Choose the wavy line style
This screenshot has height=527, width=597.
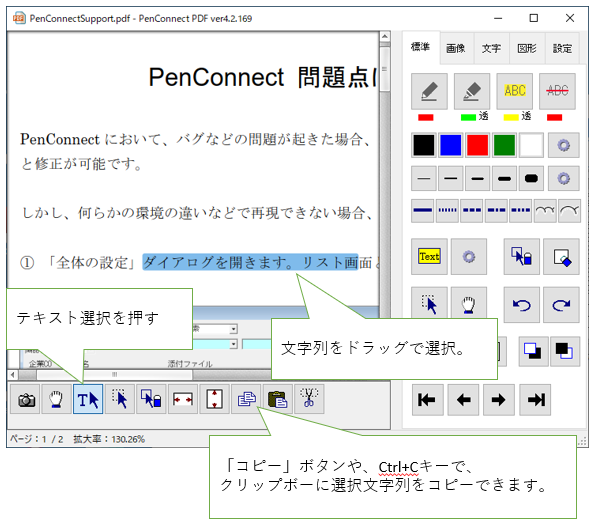[x=545, y=211]
